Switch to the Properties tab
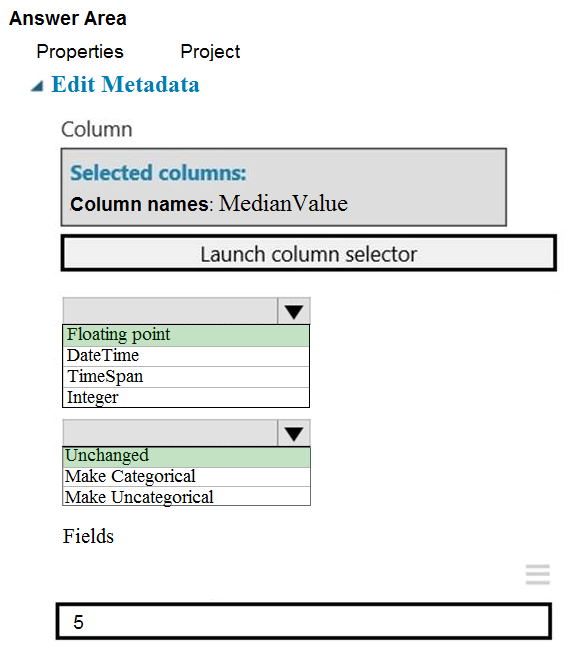575x658 pixels. [80, 52]
